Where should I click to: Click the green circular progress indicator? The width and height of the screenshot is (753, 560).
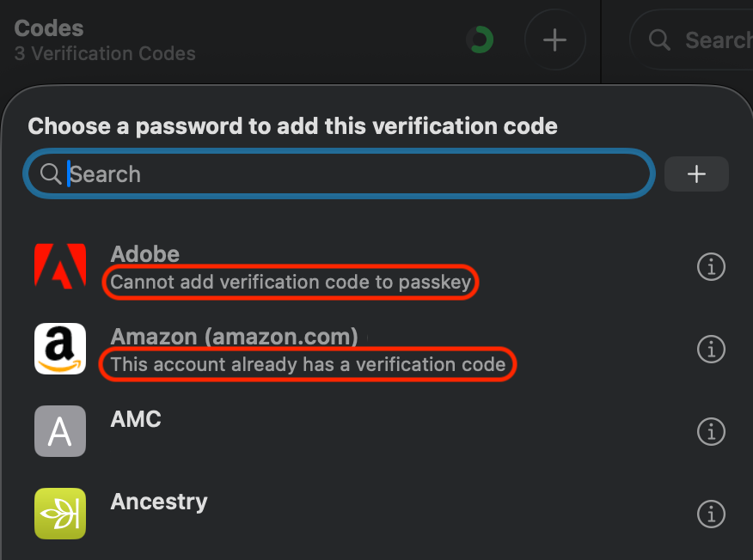tap(480, 40)
